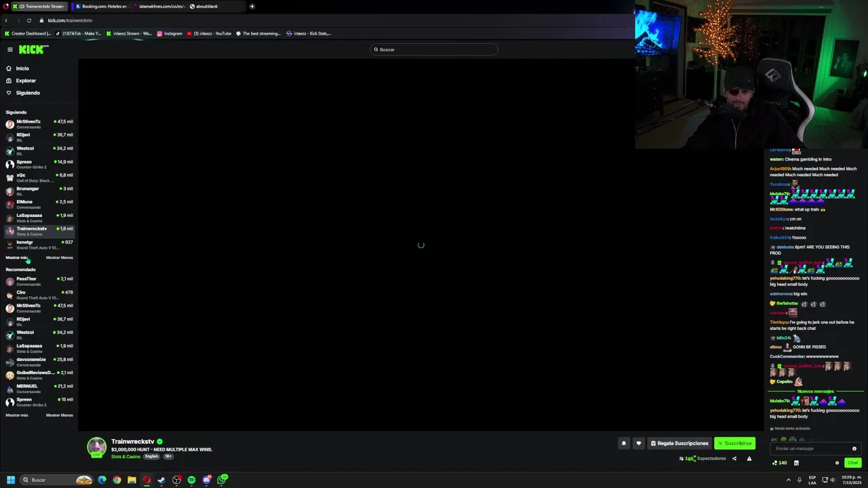Focus the Kick Buscar search field
The height and width of the screenshot is (488, 868).
click(434, 49)
